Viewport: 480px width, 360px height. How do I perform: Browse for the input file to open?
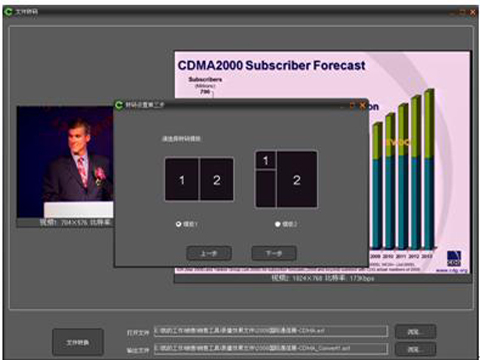click(415, 332)
